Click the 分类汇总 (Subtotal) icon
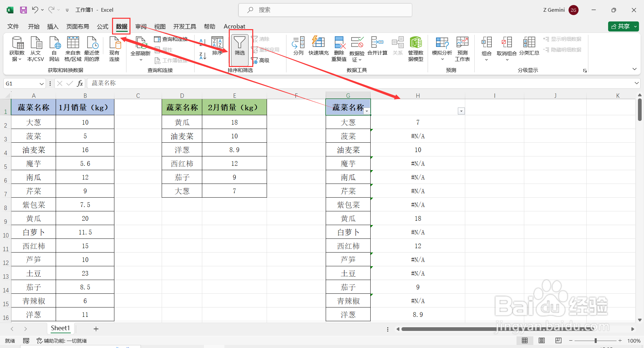 pyautogui.click(x=529, y=47)
